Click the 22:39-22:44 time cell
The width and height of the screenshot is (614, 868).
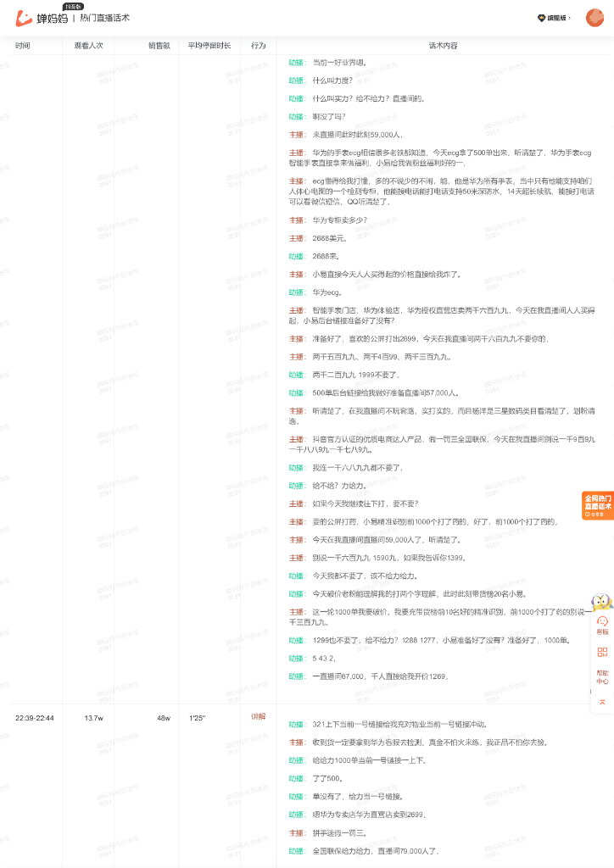click(34, 718)
